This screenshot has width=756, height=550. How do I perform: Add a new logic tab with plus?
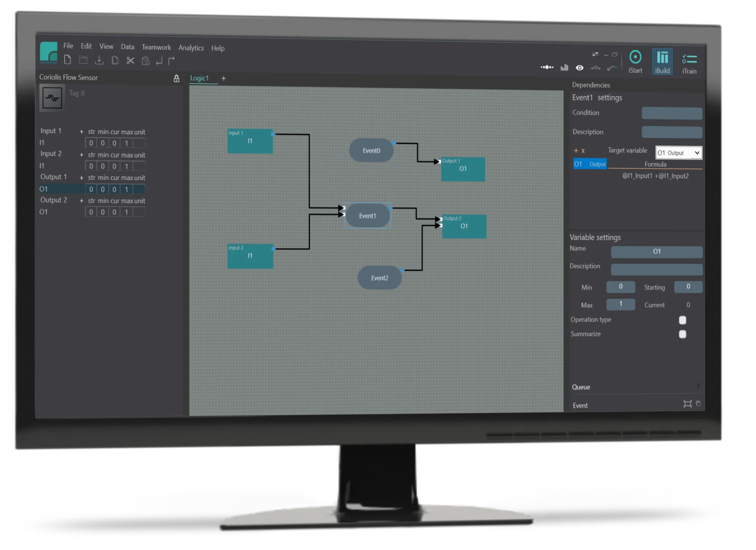[223, 78]
